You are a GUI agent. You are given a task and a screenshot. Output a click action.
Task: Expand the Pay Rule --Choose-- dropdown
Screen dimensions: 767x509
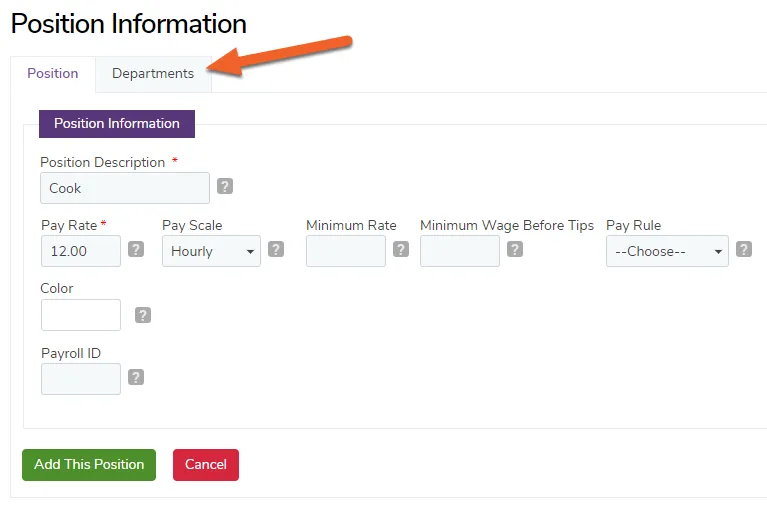pyautogui.click(x=667, y=251)
